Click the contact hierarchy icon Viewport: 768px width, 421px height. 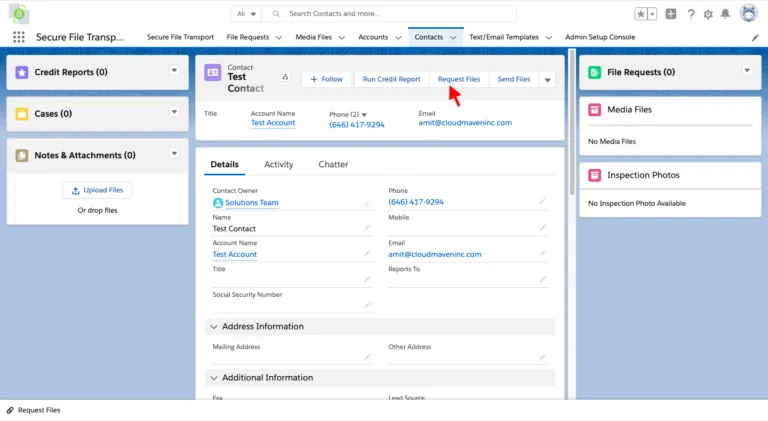pyautogui.click(x=285, y=77)
